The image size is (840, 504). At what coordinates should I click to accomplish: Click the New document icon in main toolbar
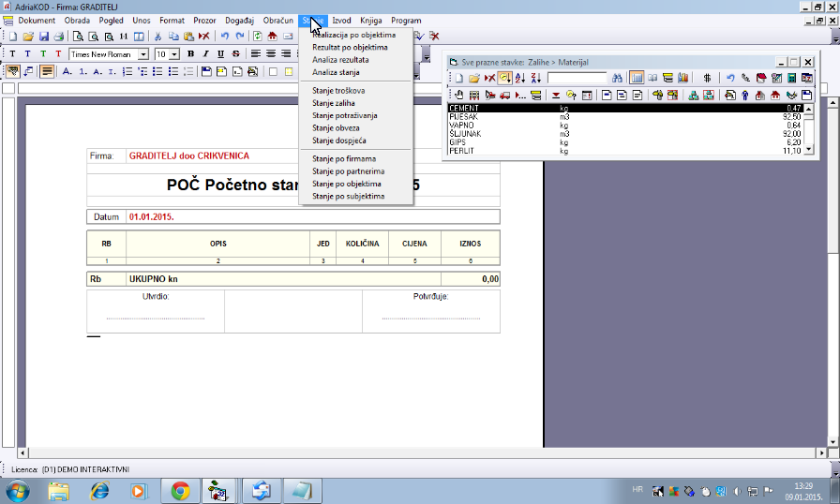coord(13,37)
